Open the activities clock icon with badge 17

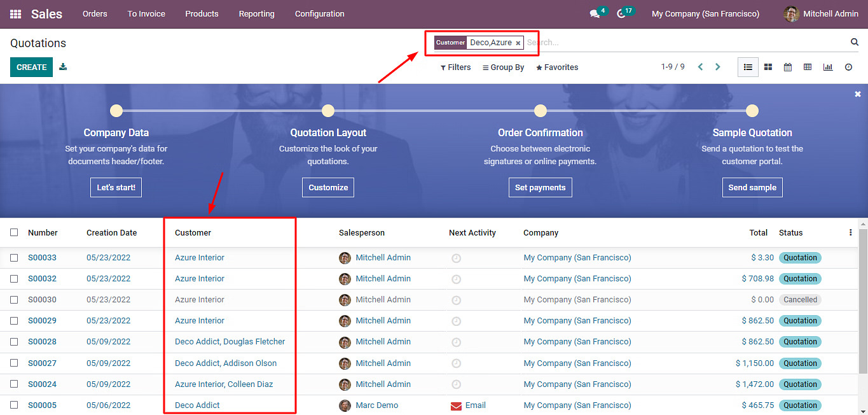click(621, 14)
